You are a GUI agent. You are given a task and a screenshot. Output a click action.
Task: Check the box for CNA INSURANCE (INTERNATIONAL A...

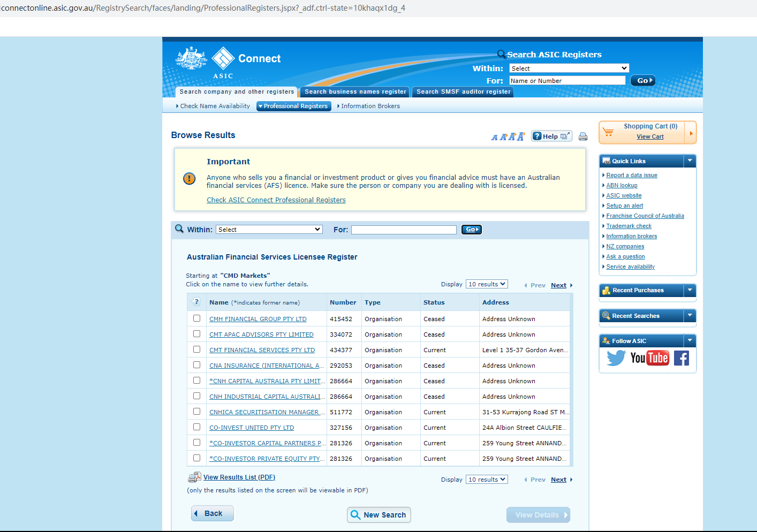coord(196,365)
